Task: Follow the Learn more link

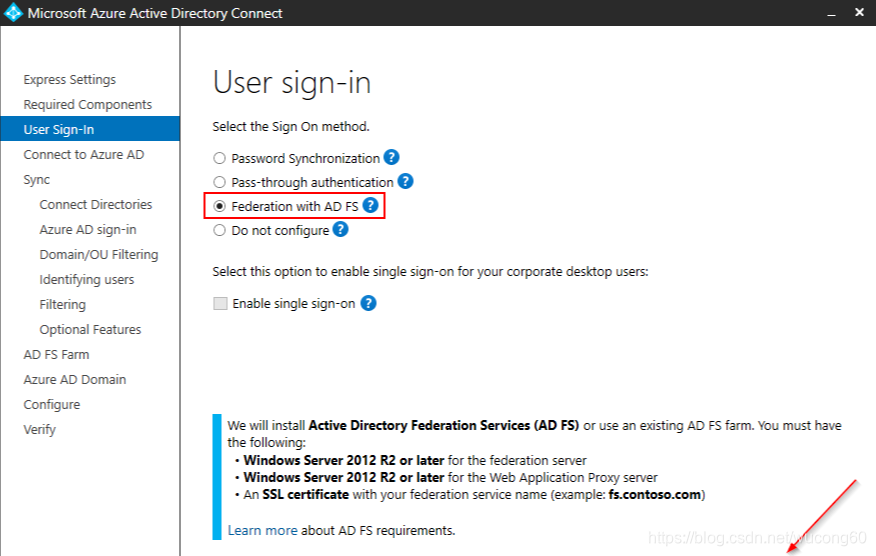Action: [x=262, y=530]
